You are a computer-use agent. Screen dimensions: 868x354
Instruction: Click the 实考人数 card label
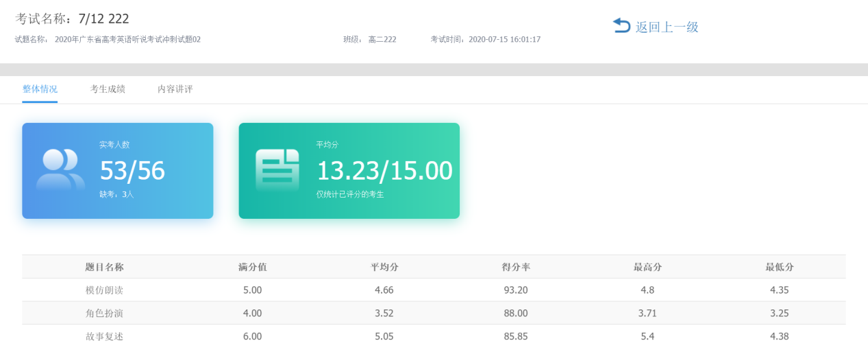tap(114, 145)
